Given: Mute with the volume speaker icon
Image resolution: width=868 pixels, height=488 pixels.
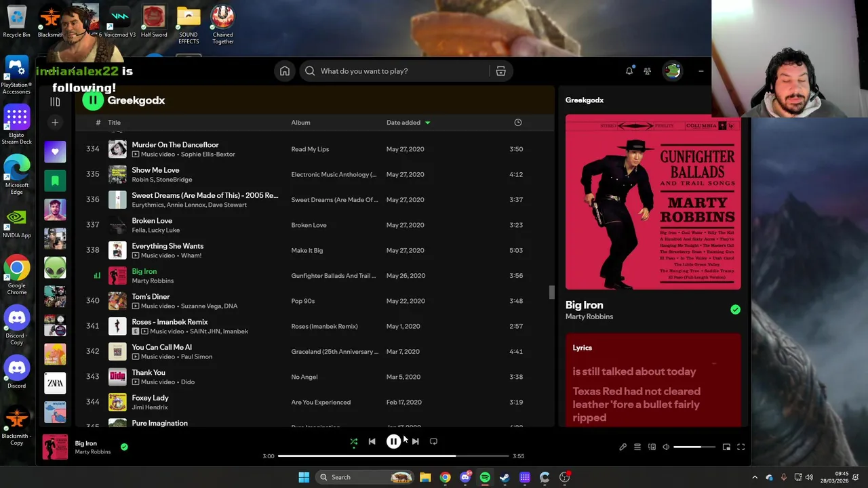Looking at the screenshot, I should click(666, 447).
